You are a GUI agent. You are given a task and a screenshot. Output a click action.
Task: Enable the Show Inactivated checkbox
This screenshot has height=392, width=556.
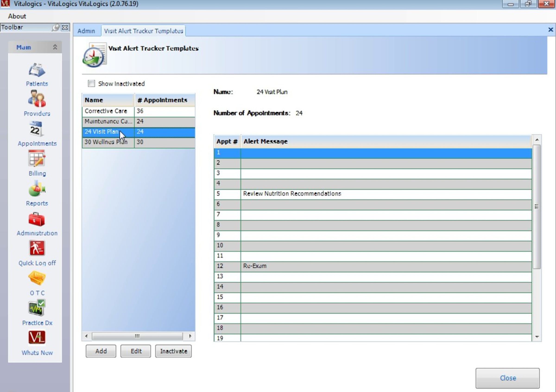(92, 84)
